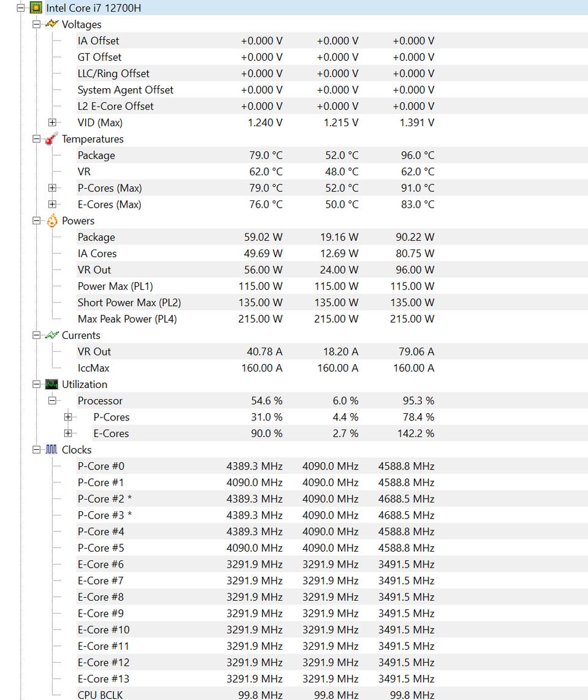Click the Currents waveform icon
Screen dimensions: 588x700
(52, 335)
